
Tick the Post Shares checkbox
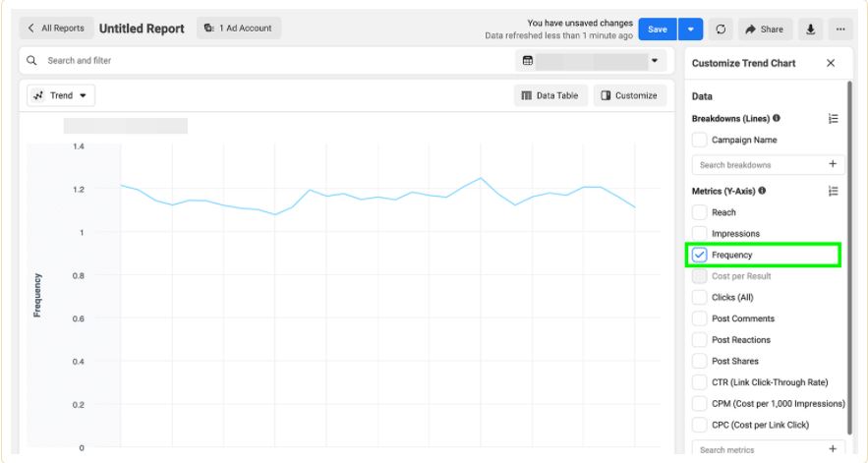point(700,361)
